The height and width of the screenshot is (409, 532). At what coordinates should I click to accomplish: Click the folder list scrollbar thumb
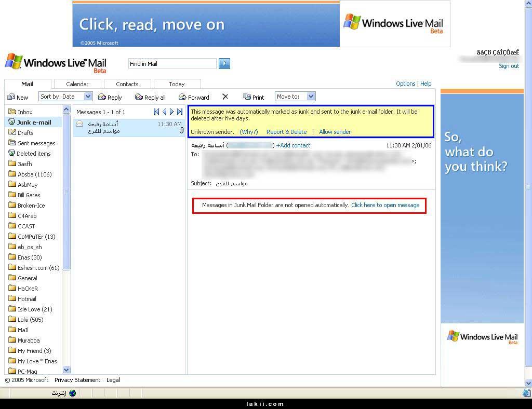click(66, 192)
